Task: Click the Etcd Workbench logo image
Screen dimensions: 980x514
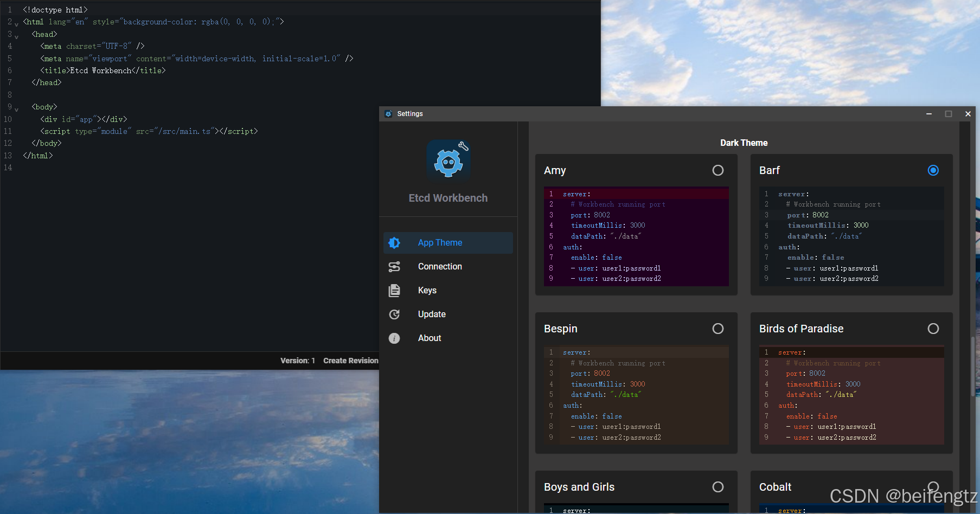Action: click(x=448, y=160)
